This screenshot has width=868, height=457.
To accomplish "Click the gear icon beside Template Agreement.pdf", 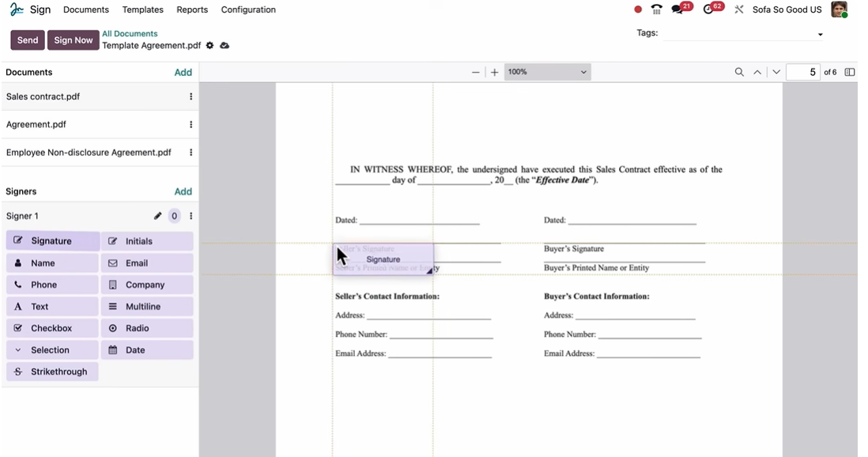I will pos(209,46).
